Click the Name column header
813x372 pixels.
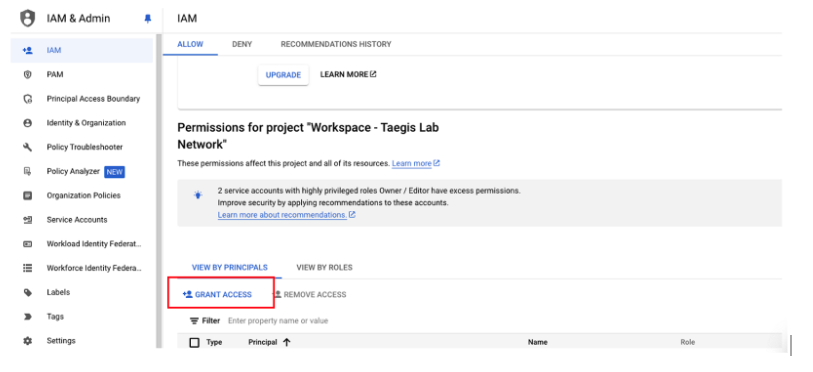click(x=537, y=342)
